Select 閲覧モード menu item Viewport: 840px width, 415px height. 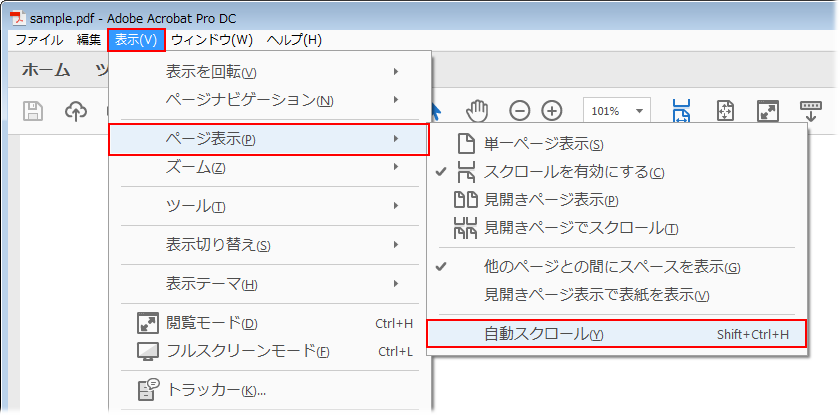click(x=269, y=323)
